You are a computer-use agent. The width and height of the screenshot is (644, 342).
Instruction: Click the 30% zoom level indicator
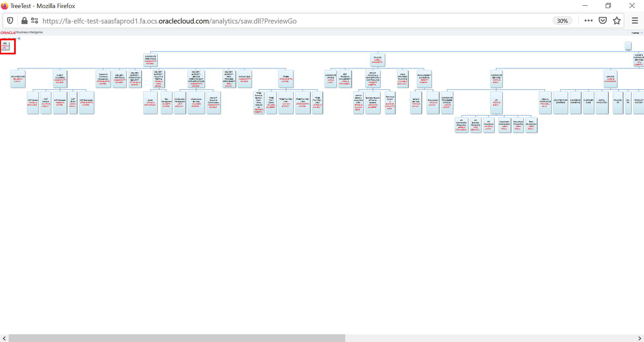coord(562,20)
